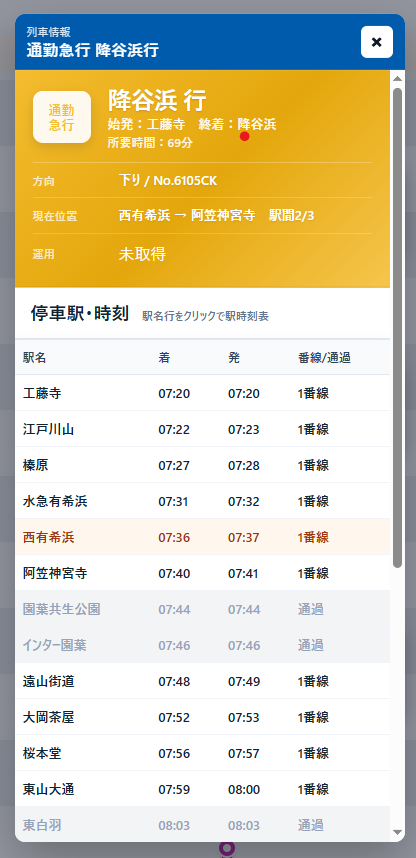Screen dimensions: 416x858
Task: Click the 07:36 arrival time cell
Action: click(174, 537)
